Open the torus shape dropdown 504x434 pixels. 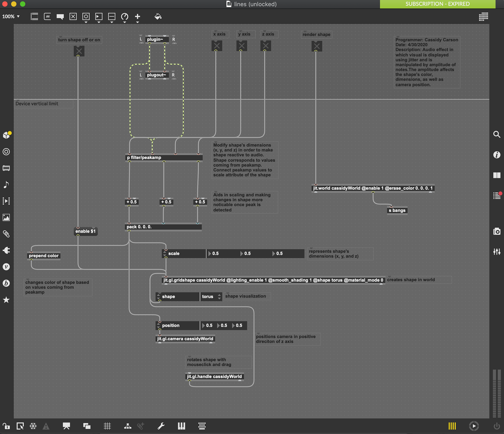211,297
